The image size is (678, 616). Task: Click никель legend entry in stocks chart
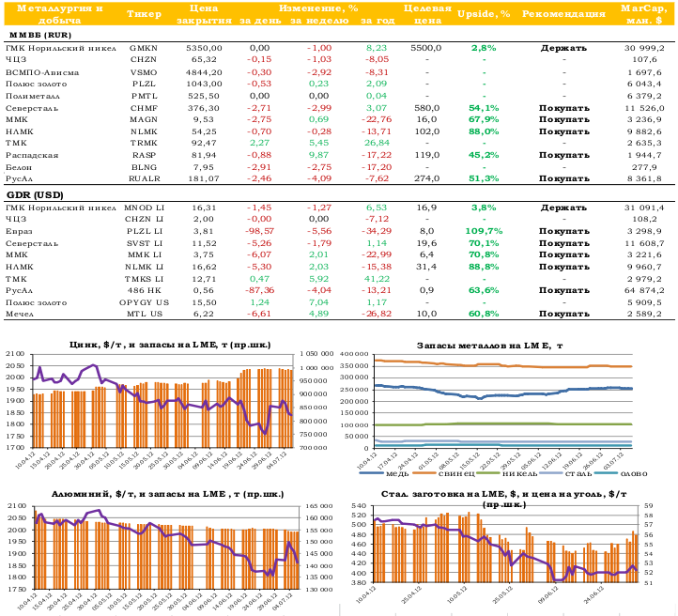click(508, 474)
